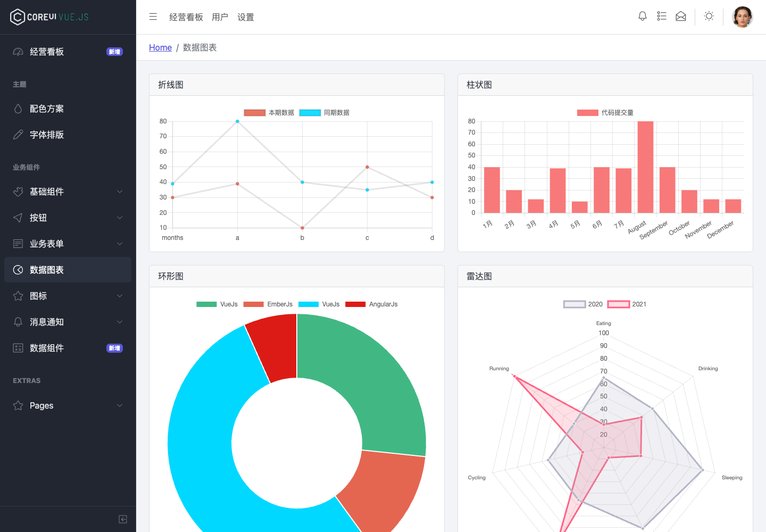This screenshot has height=532, width=766.
Task: Click the 柱状图 card title
Action: pyautogui.click(x=479, y=85)
